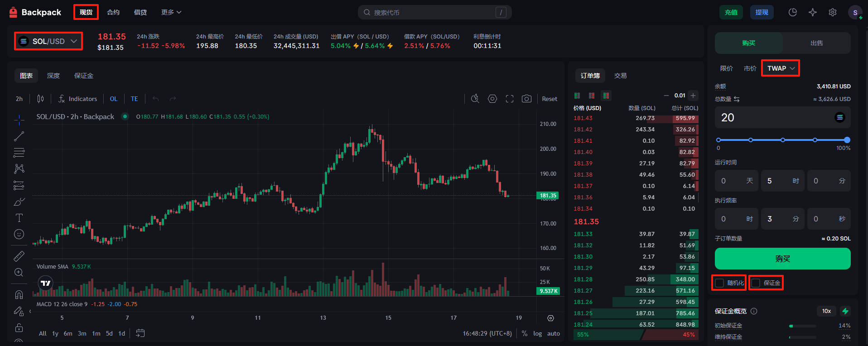Check the 保证金 checkbox below buy button
This screenshot has width=868, height=346.
(756, 283)
